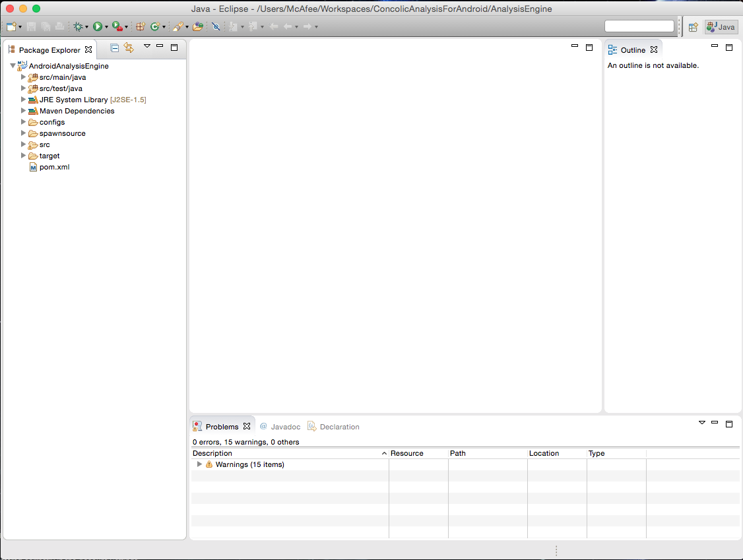
Task: Open the Search dropdown arrow
Action: coord(187,27)
